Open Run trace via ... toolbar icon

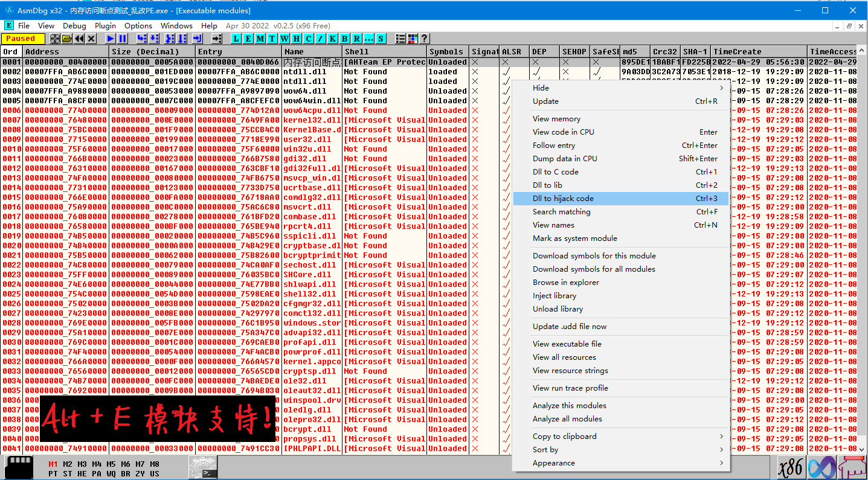click(369, 39)
